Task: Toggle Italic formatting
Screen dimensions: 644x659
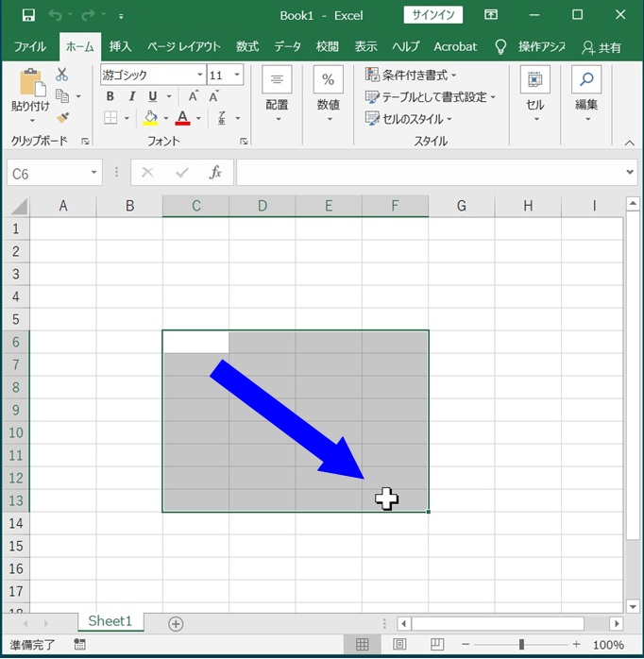Action: pos(132,96)
